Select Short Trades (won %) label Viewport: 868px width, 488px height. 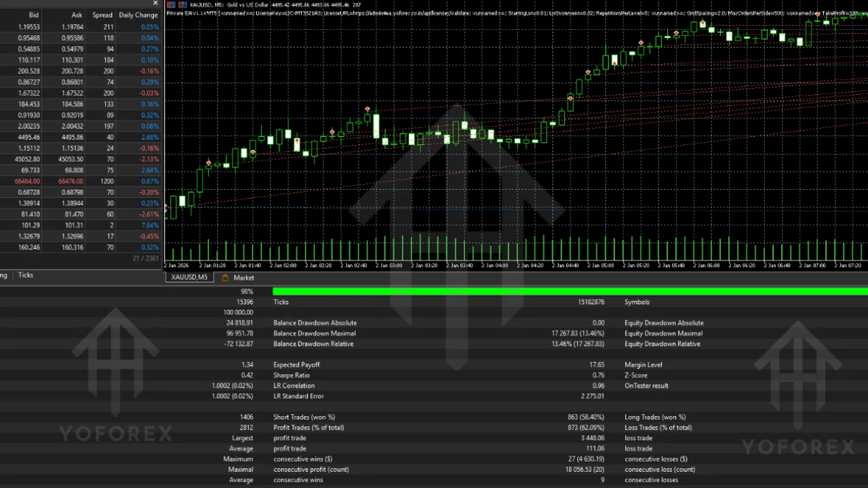(x=304, y=418)
